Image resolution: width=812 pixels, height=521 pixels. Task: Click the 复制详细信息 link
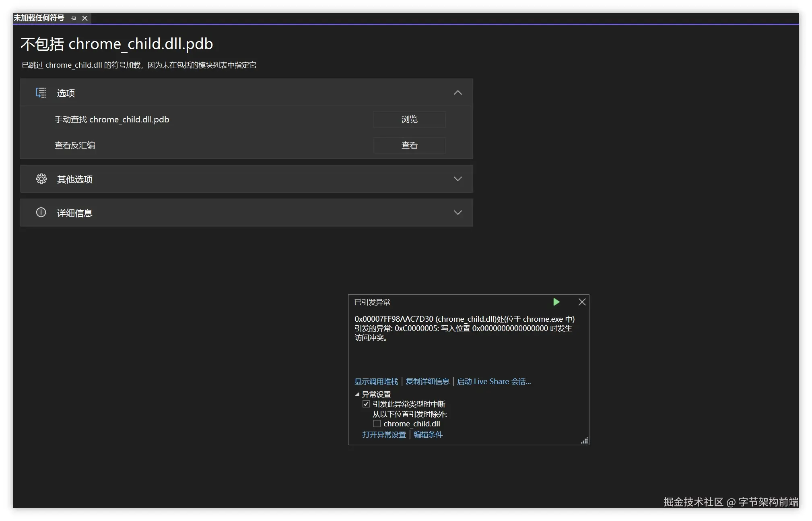(427, 381)
